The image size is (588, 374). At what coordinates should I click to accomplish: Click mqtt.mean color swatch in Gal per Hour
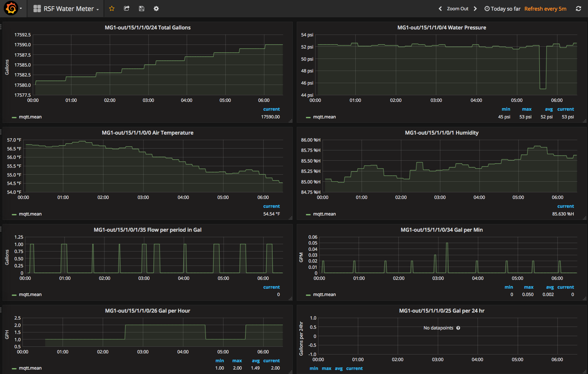pos(14,368)
